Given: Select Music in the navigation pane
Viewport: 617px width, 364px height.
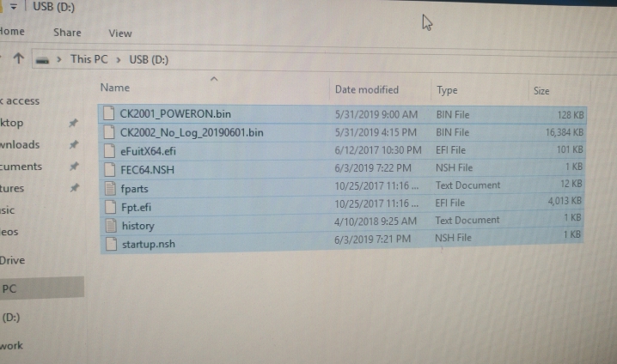Looking at the screenshot, I should point(7,210).
